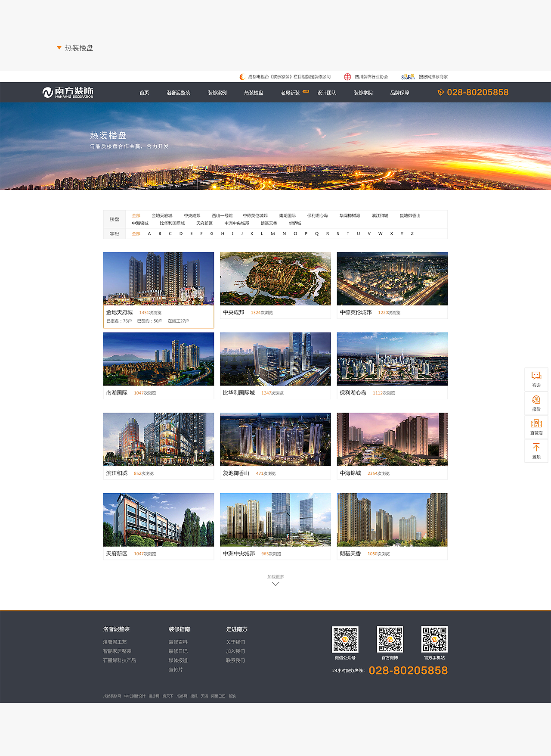Viewport: 551px width, 756px height.
Task: Click friend link 阿里巴巴 at the bottom
Action: pos(218,696)
